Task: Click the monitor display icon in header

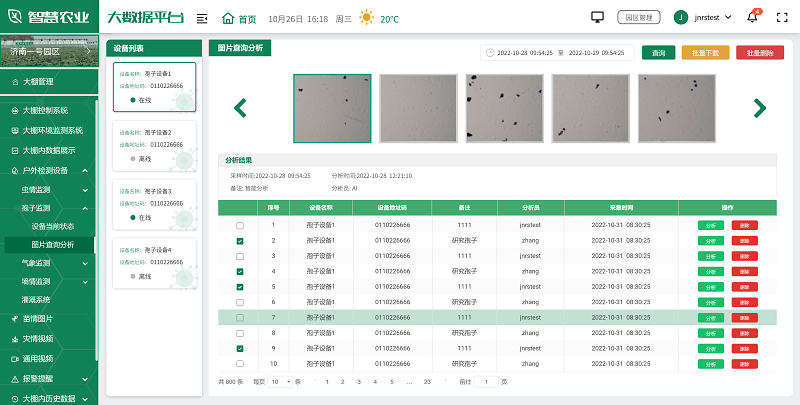Action: coord(598,17)
